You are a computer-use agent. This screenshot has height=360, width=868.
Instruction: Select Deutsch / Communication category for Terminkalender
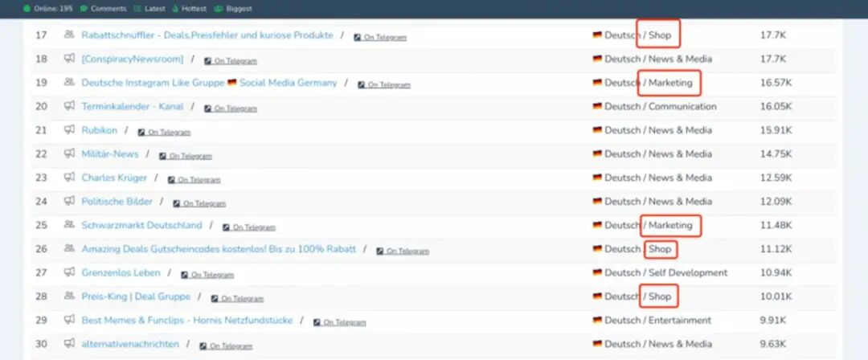[x=654, y=106]
